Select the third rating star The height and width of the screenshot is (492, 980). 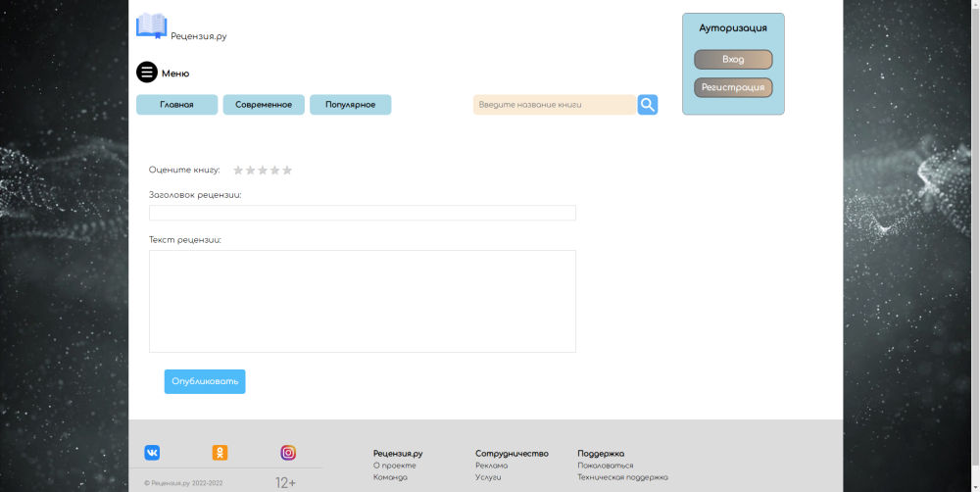tap(263, 171)
